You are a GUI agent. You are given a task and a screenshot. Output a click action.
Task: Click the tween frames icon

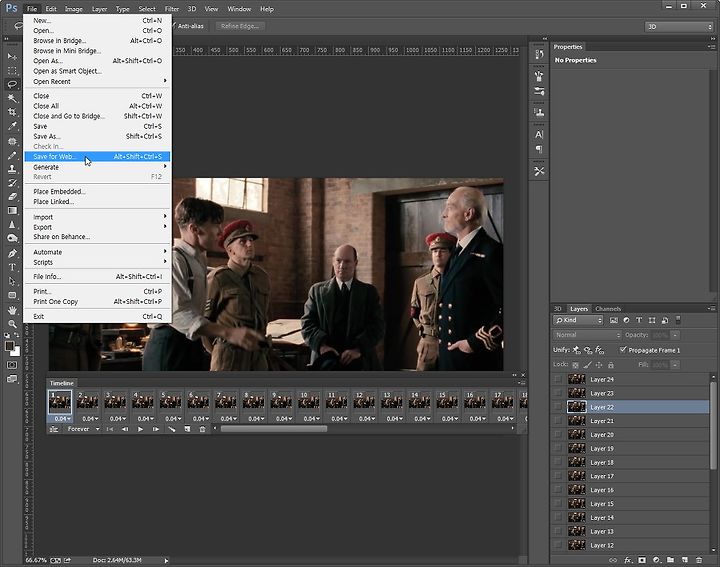[172, 429]
